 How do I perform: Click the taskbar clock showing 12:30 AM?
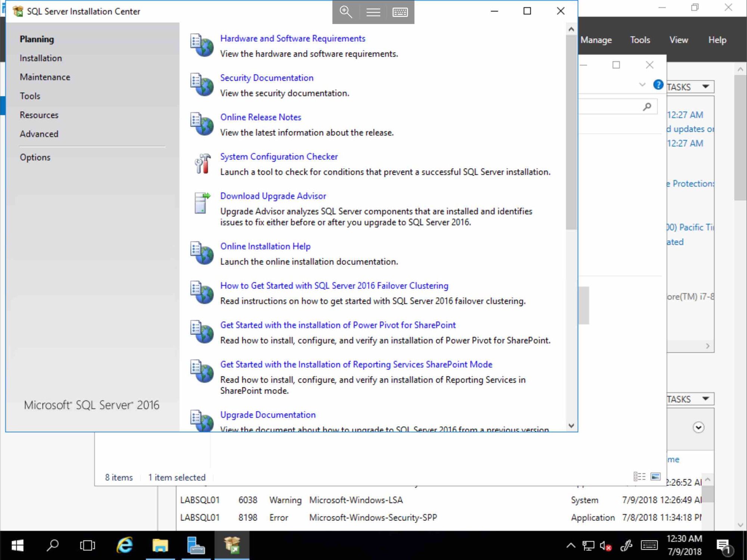pos(685,545)
